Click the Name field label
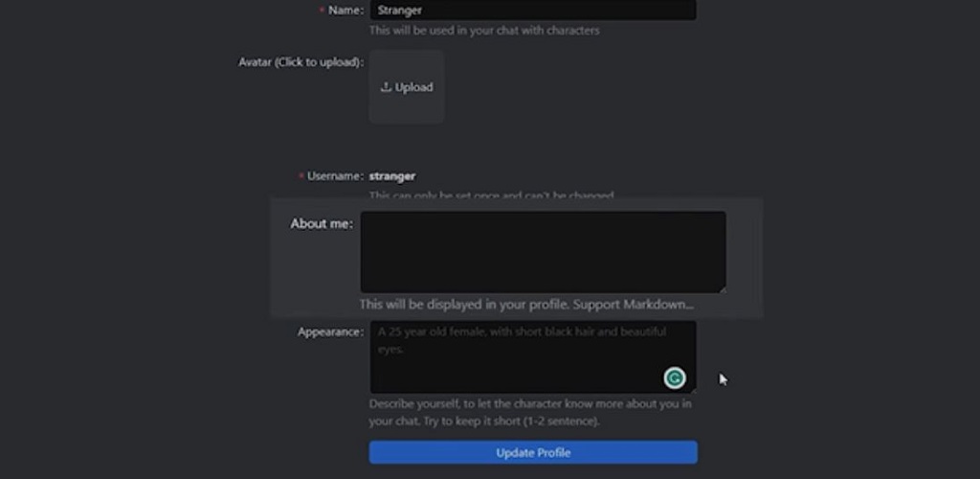 (345, 11)
